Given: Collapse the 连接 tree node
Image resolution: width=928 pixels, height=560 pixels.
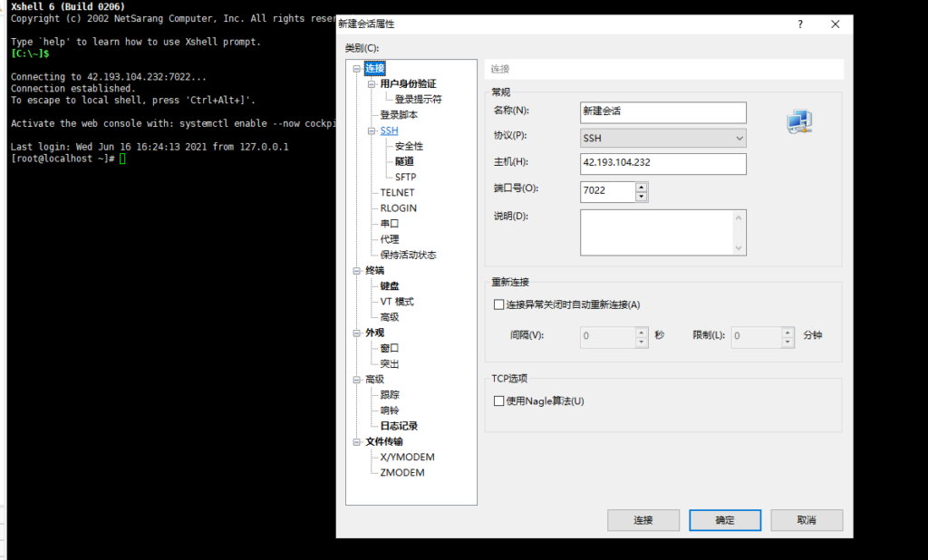Looking at the screenshot, I should 356,69.
